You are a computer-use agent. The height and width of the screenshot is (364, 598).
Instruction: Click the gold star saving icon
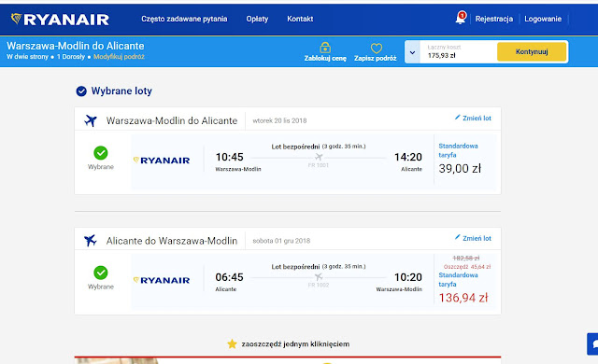click(232, 343)
